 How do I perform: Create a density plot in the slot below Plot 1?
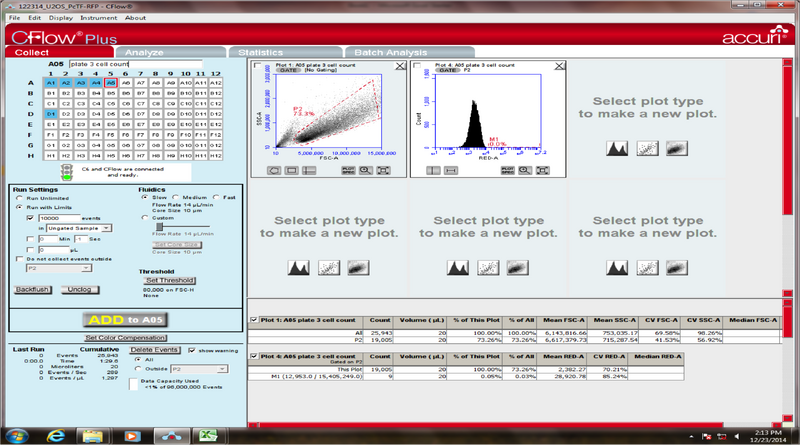point(359,268)
